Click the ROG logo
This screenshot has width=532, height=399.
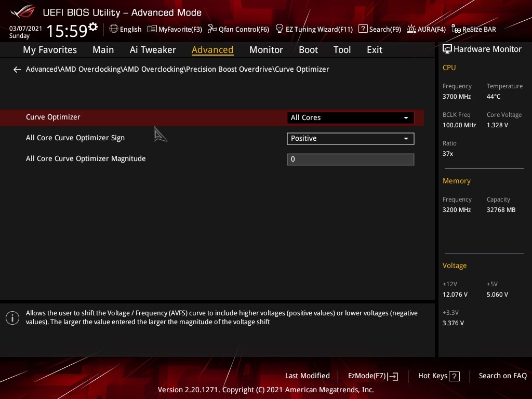point(23,11)
